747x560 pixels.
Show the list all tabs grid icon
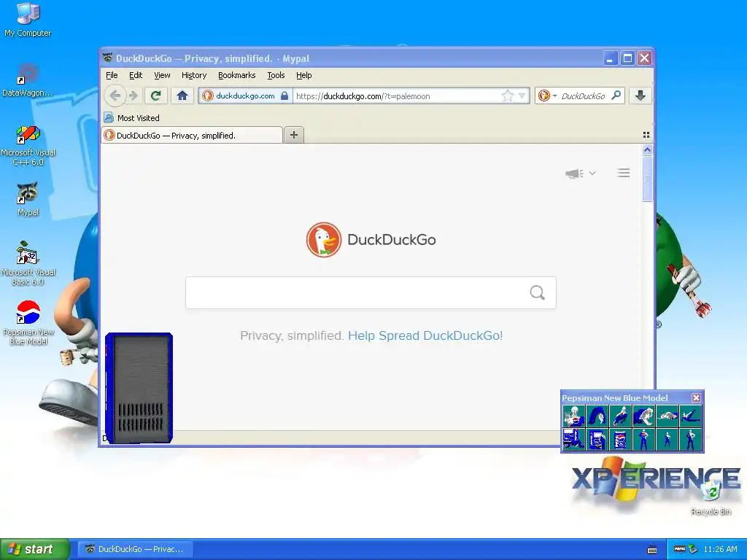tap(646, 135)
